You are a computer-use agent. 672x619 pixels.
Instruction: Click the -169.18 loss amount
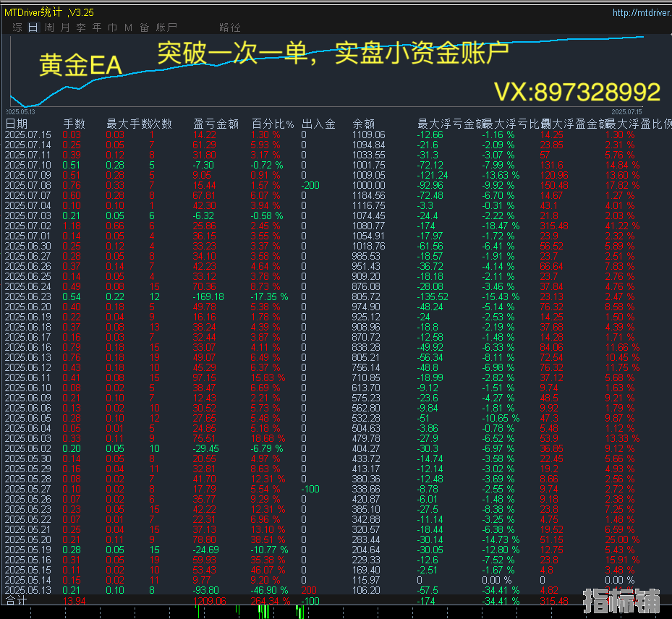(x=208, y=297)
